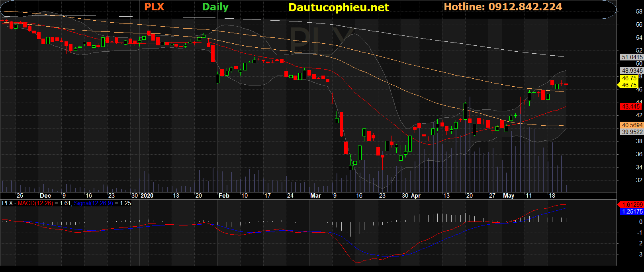Select the red 1.61299 MACD value tag

tap(632, 204)
